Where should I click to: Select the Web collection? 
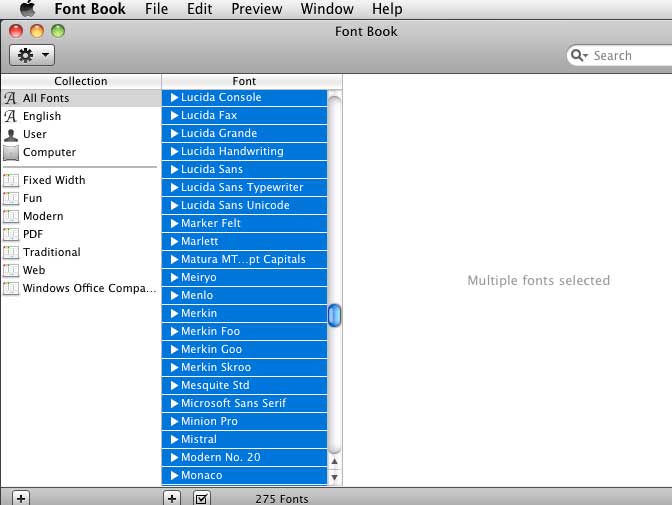pos(35,271)
